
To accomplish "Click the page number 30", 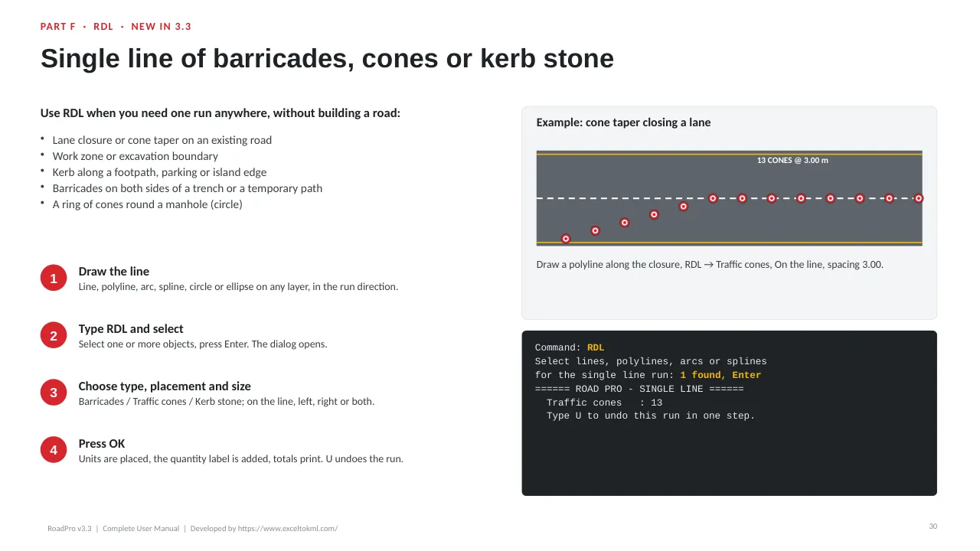I will [933, 527].
